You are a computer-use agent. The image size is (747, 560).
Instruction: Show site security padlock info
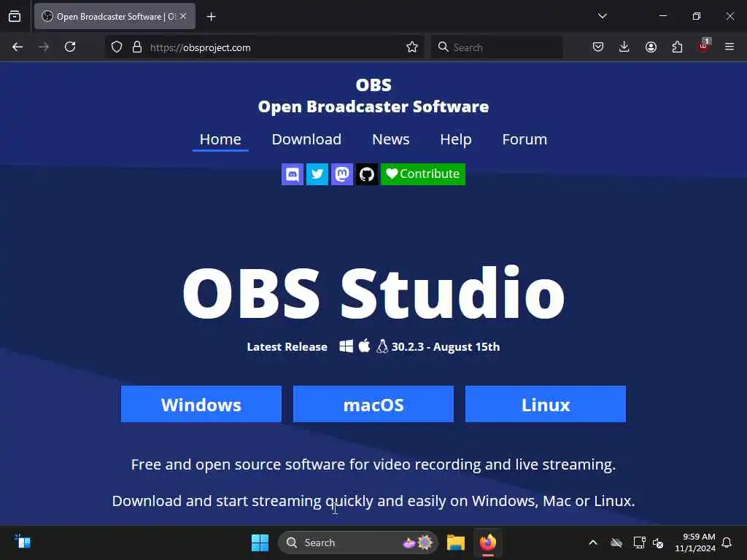(137, 47)
